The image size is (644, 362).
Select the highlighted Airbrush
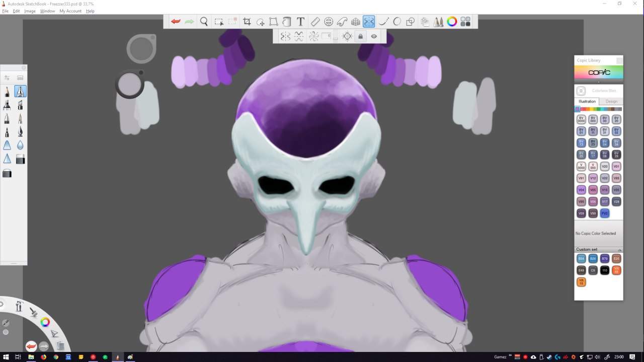pyautogui.click(x=20, y=91)
